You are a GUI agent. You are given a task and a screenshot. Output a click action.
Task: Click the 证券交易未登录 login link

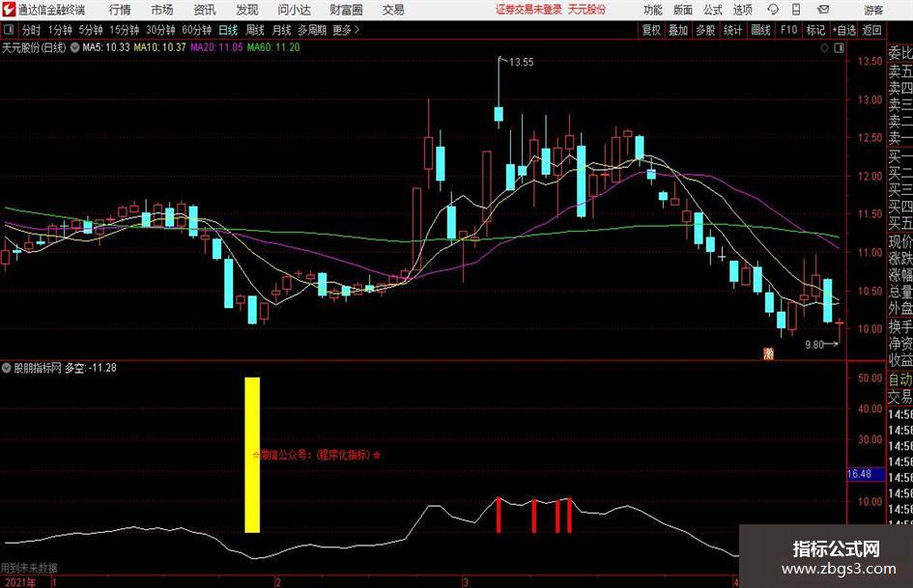[x=528, y=10]
